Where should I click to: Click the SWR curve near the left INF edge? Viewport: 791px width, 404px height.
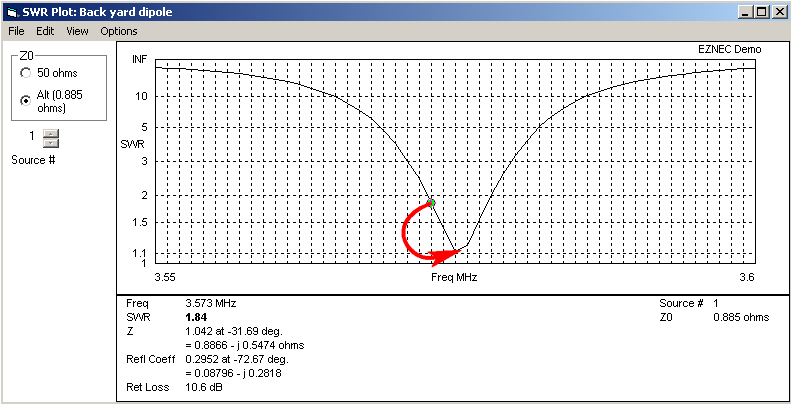click(x=170, y=68)
